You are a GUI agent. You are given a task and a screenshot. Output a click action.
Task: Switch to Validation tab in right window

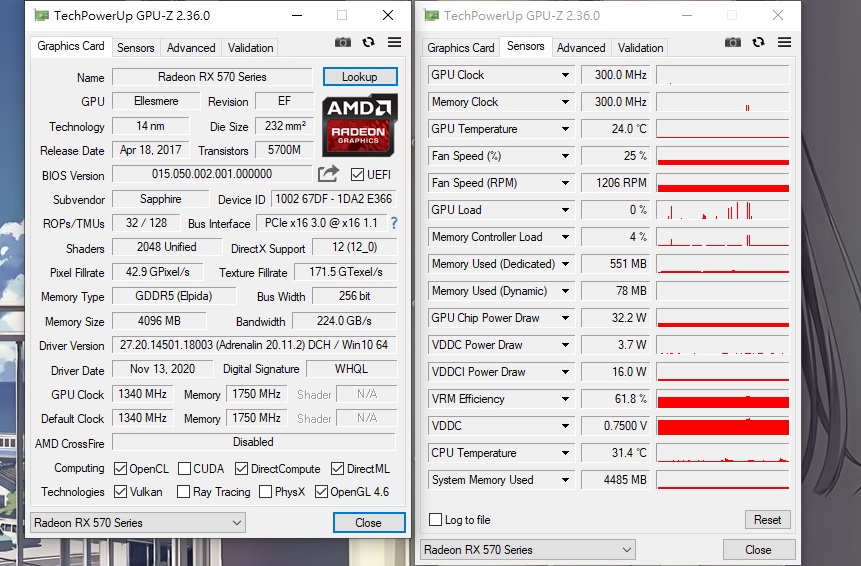(640, 48)
